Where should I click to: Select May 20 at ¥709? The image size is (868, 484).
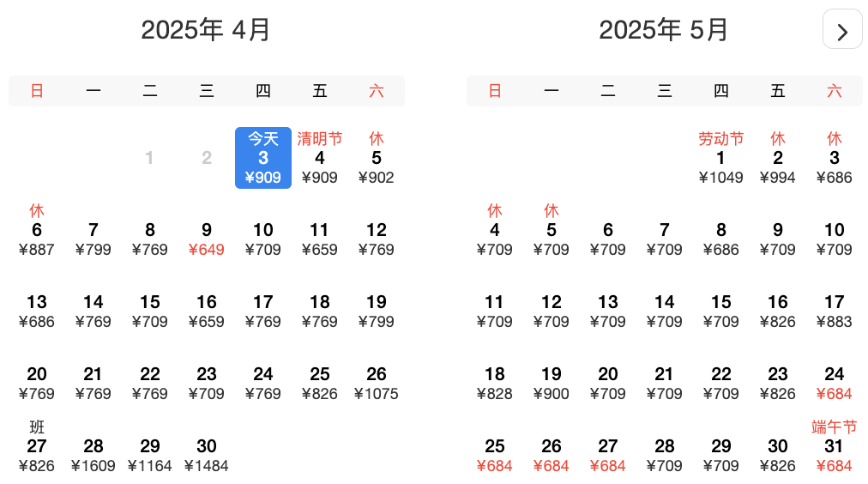(x=608, y=384)
